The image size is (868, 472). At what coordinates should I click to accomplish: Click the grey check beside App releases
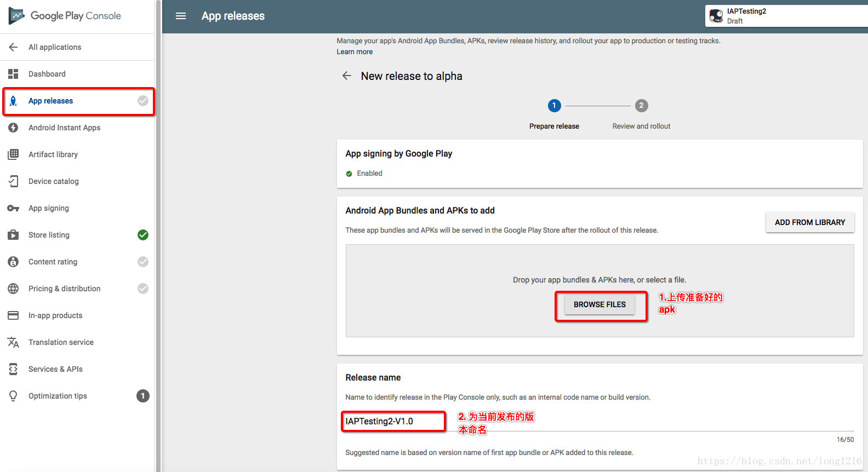(143, 101)
